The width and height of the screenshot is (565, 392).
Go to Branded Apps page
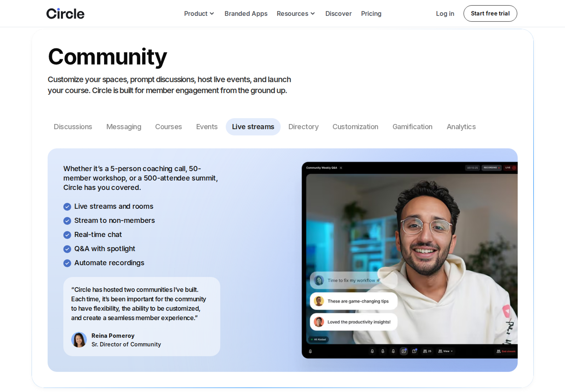click(x=246, y=14)
